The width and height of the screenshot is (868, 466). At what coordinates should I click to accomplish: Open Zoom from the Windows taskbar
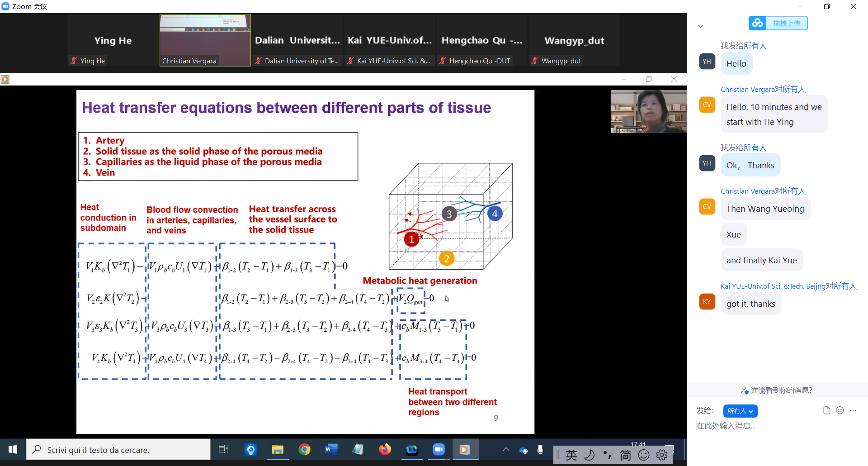point(439,450)
